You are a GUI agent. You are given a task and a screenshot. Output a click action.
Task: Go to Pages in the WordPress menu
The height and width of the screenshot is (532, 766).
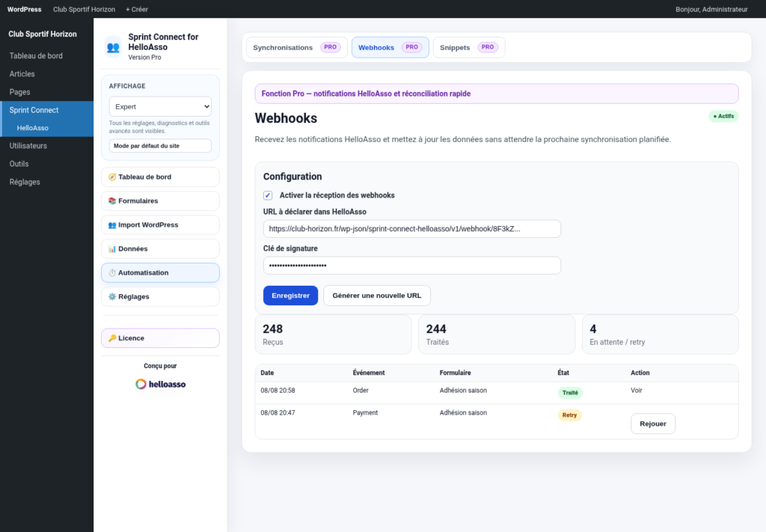click(x=46, y=92)
